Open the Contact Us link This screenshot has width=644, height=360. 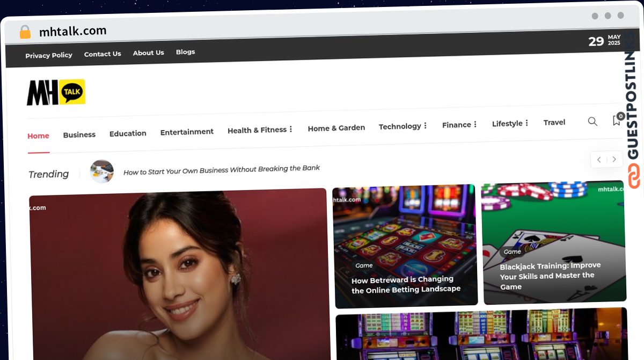103,54
